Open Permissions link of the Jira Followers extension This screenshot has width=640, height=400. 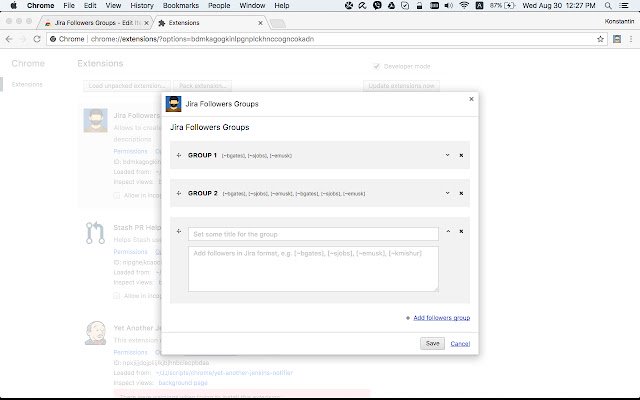[x=130, y=151]
